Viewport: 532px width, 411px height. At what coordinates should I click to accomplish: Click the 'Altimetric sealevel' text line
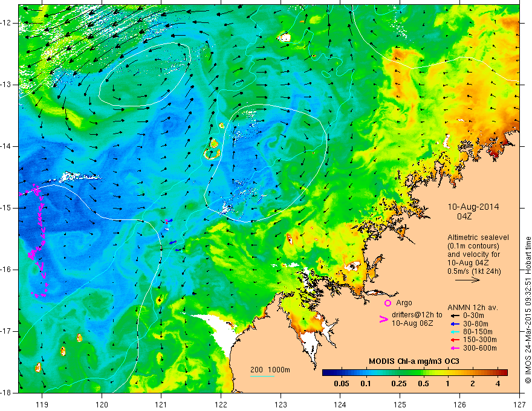[478, 238]
